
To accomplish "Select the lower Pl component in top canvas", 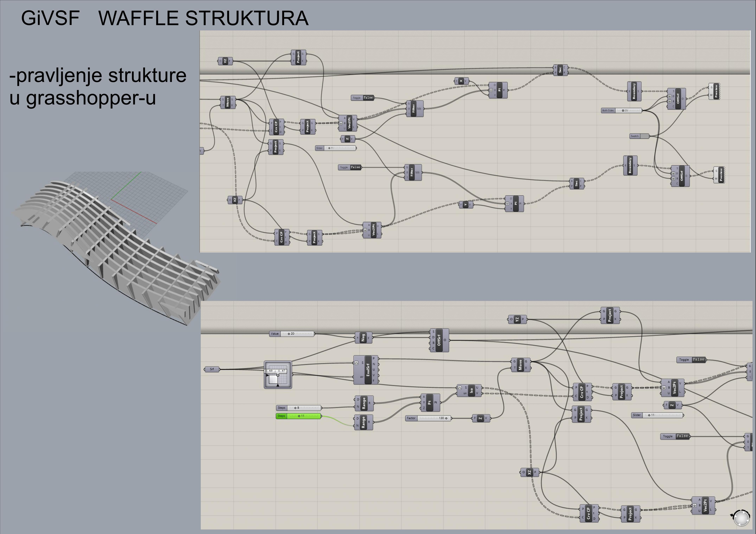I will point(514,204).
